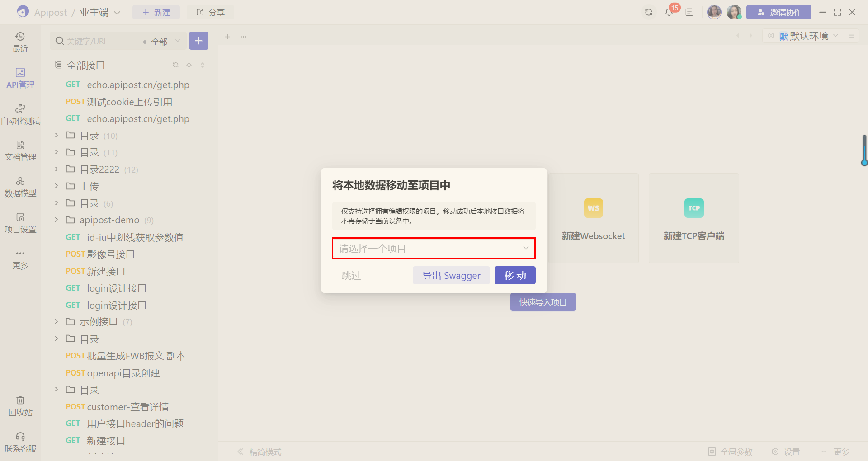The height and width of the screenshot is (461, 868).
Task: Click 新建TCP客户端 TCP card
Action: pyautogui.click(x=694, y=218)
